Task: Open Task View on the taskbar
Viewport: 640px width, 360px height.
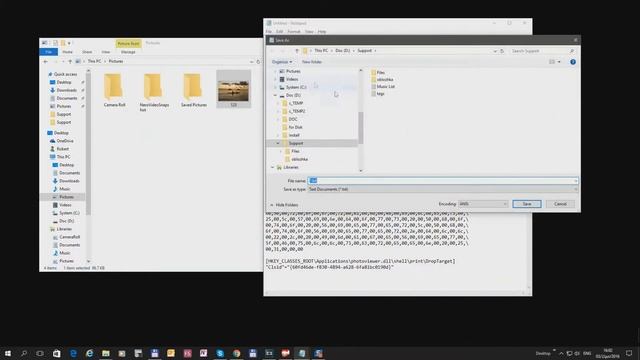Action: [40, 353]
